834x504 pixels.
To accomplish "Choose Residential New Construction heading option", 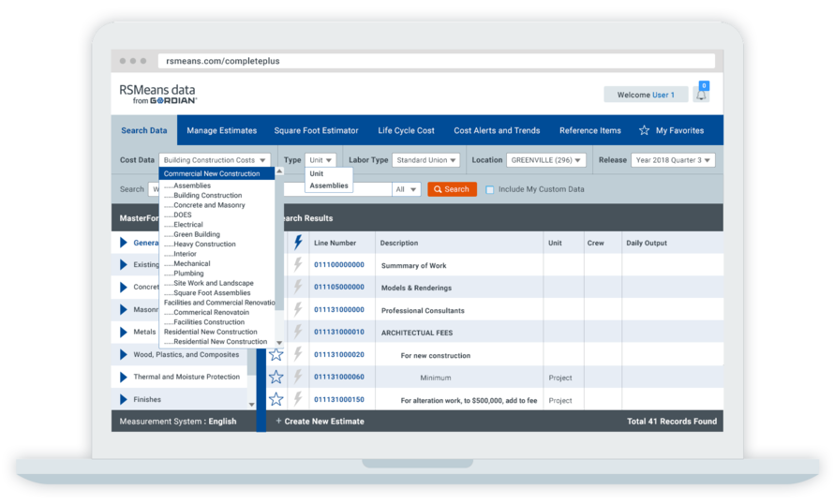I will pos(211,332).
